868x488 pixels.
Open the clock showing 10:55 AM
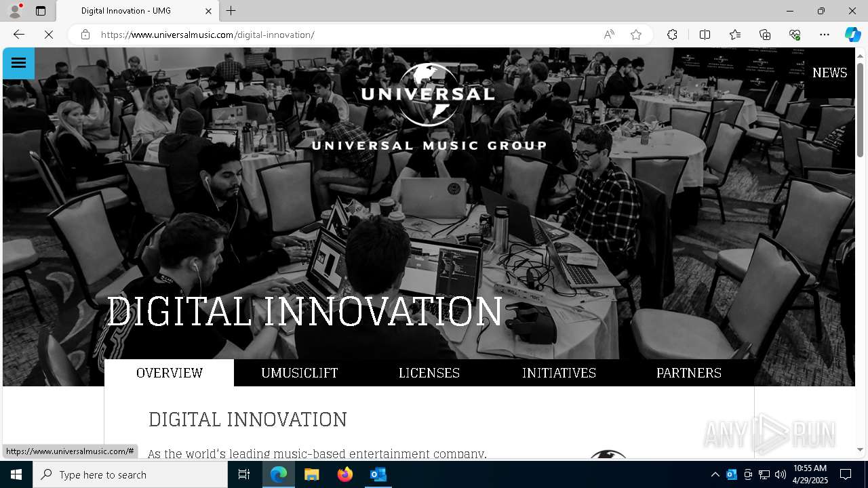tap(810, 474)
